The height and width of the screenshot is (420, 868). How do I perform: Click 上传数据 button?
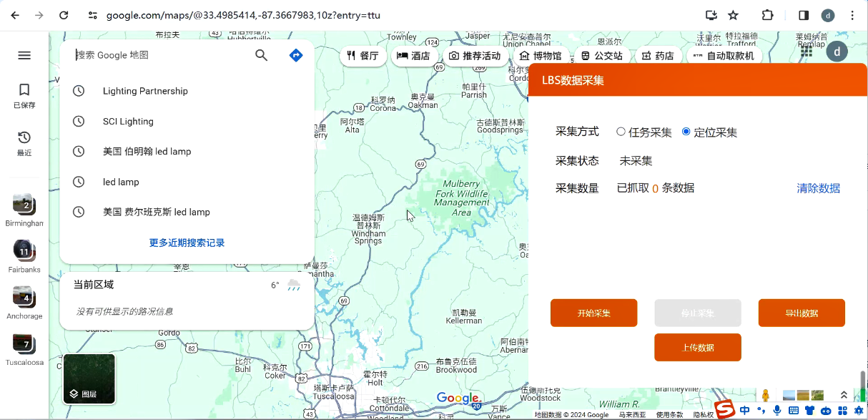(x=698, y=347)
